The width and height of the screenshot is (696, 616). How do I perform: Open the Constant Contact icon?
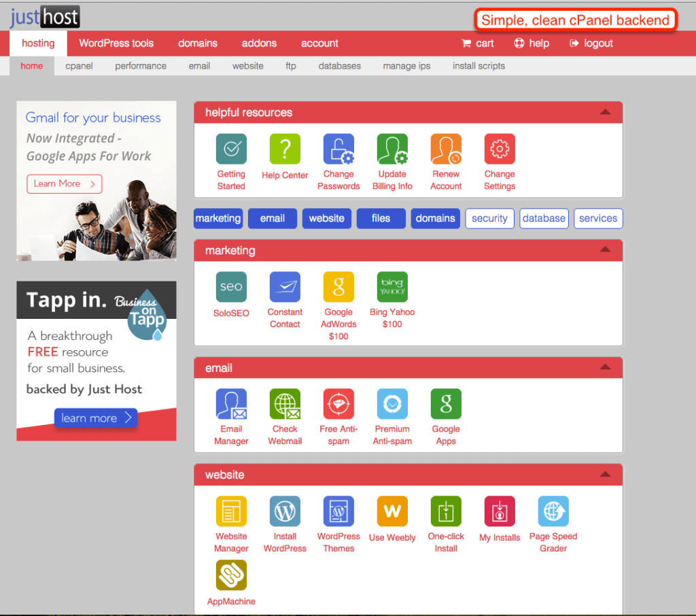(285, 287)
